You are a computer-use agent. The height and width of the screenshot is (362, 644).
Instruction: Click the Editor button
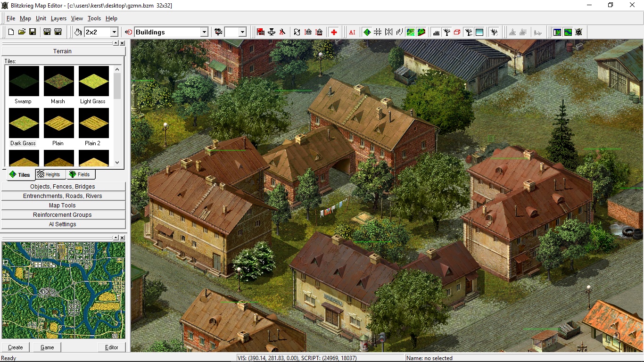[x=112, y=347]
